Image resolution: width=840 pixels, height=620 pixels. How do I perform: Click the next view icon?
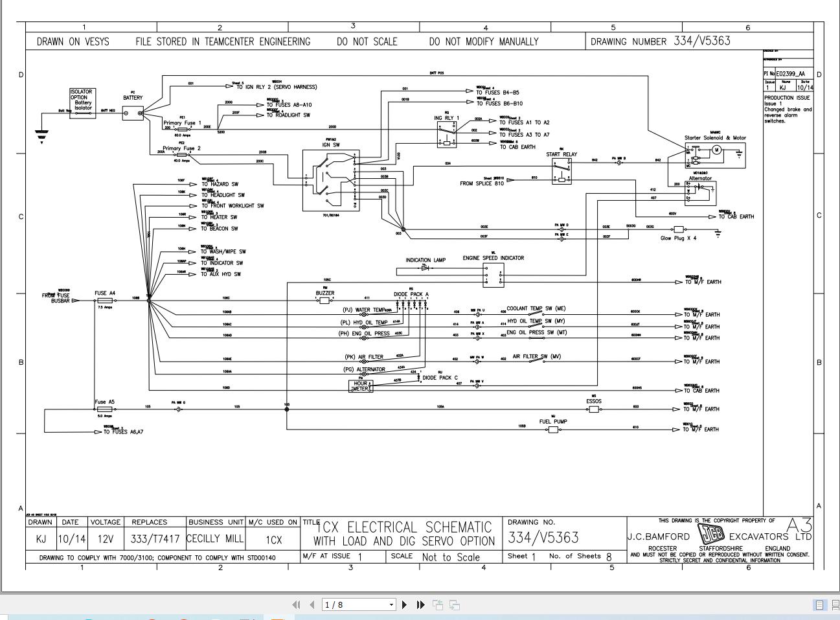(454, 604)
